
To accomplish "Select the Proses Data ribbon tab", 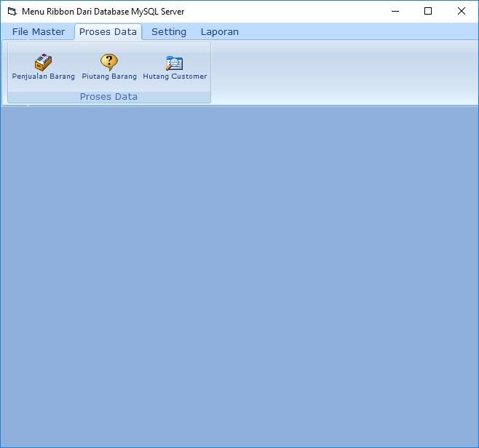I will [x=108, y=32].
